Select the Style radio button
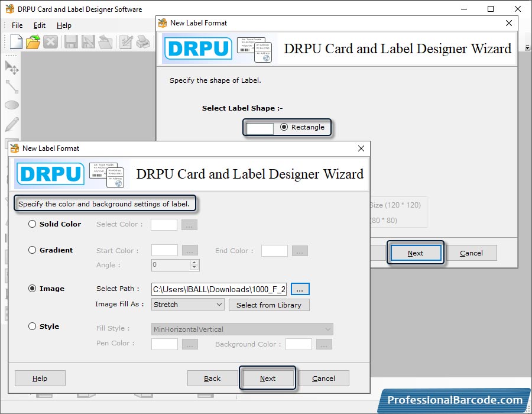This screenshot has width=532, height=414. pos(33,326)
